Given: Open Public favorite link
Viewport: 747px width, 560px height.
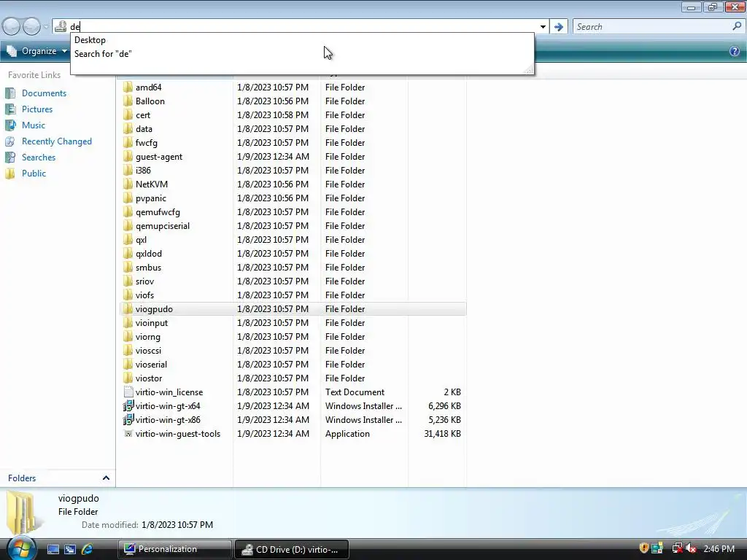Looking at the screenshot, I should [34, 174].
